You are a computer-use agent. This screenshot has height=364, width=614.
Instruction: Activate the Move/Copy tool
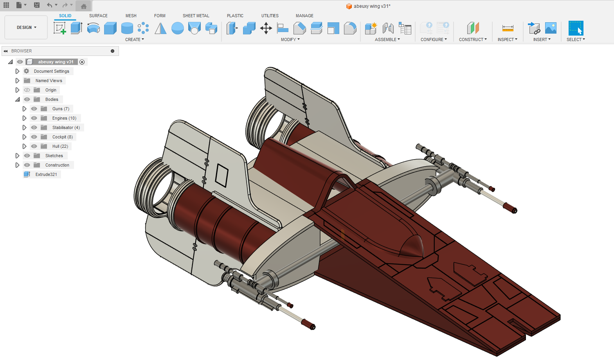pyautogui.click(x=266, y=28)
